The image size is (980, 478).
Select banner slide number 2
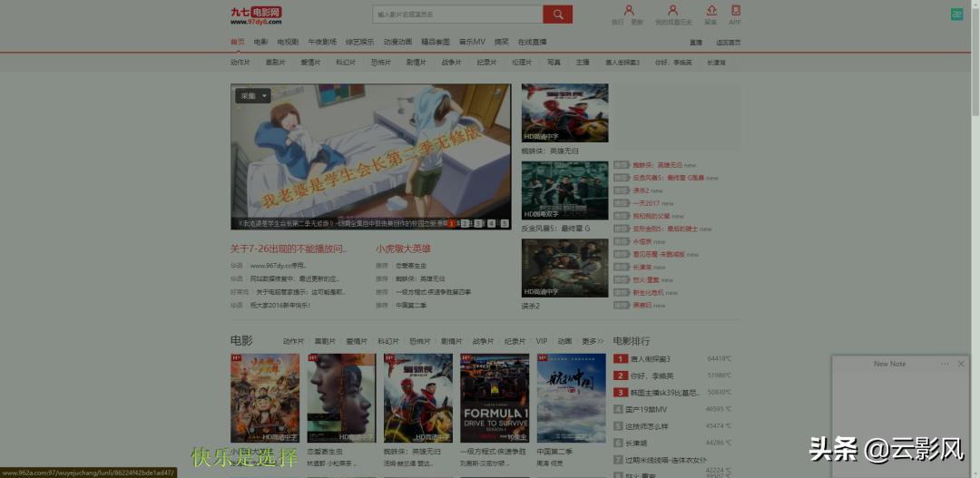465,223
